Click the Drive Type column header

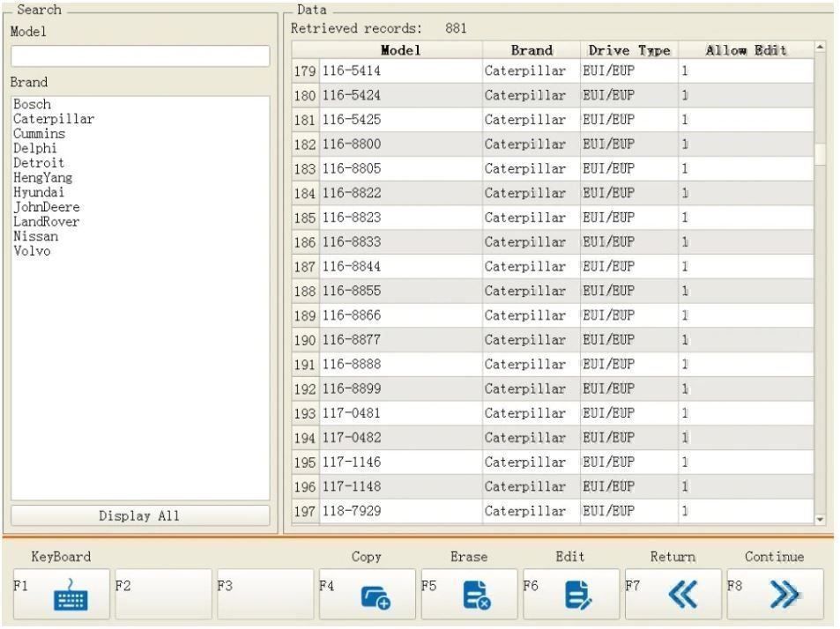point(629,50)
